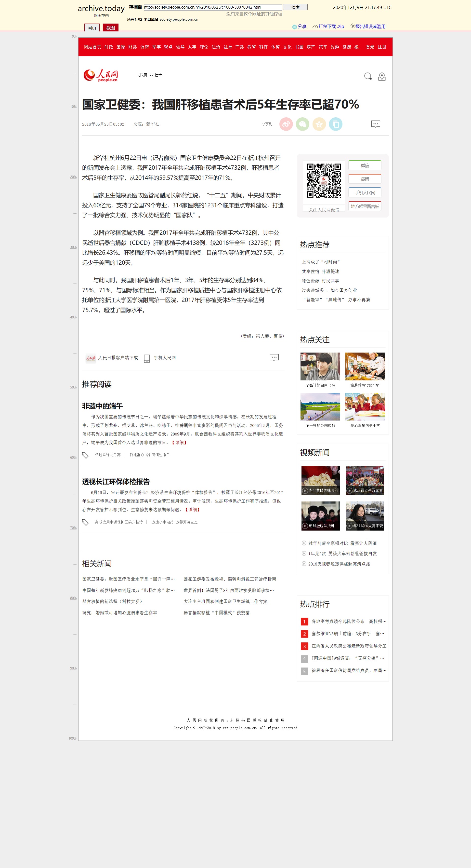Screen dimensions: 471x868
Task: Open 军事 in the navigation bar
Action: coord(156,47)
